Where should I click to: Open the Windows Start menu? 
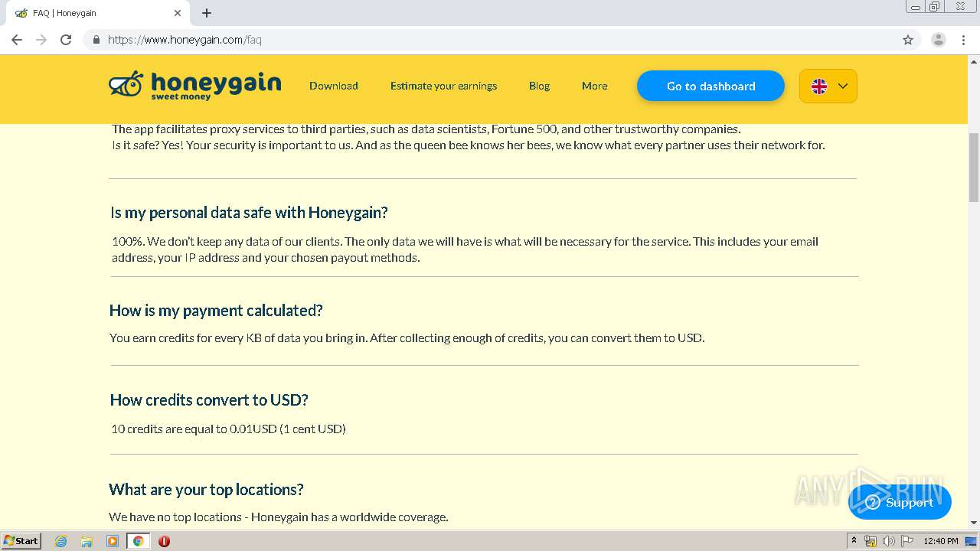[21, 541]
